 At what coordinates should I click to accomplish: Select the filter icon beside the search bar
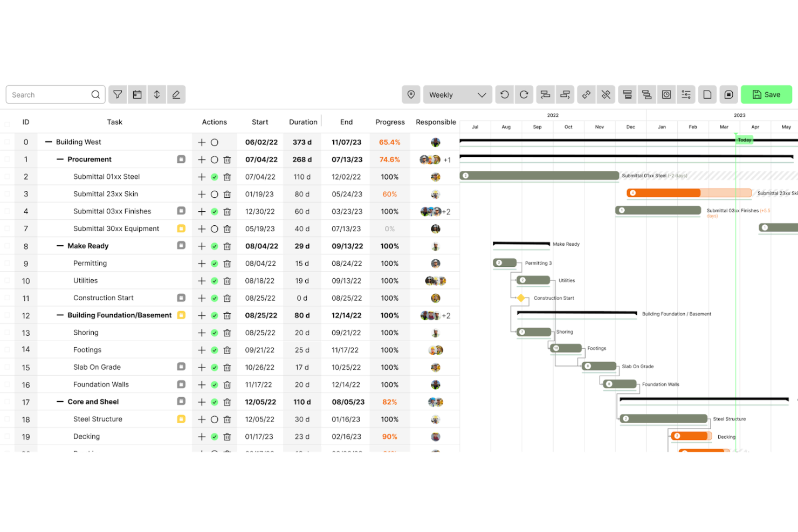click(118, 94)
